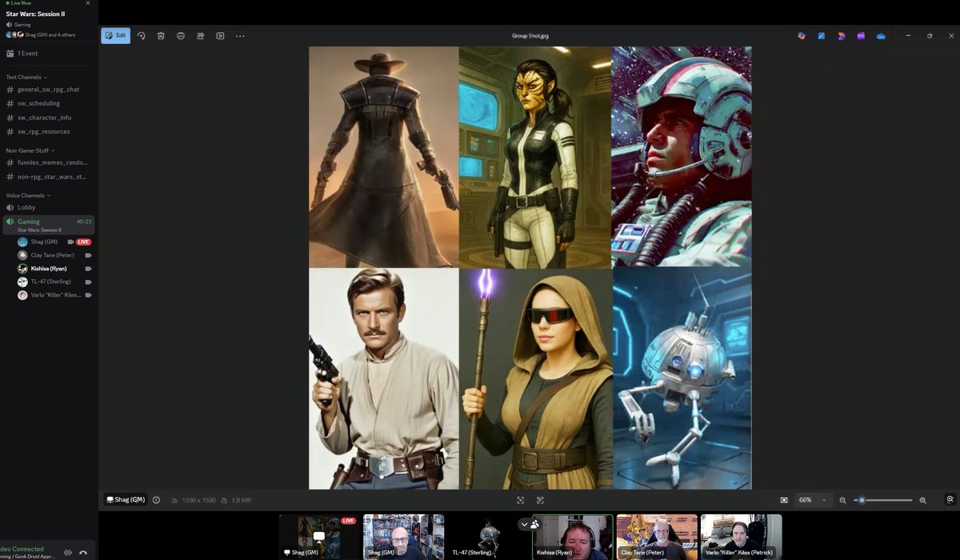
Task: Click the Group Shot.jpg file name
Action: 530,36
